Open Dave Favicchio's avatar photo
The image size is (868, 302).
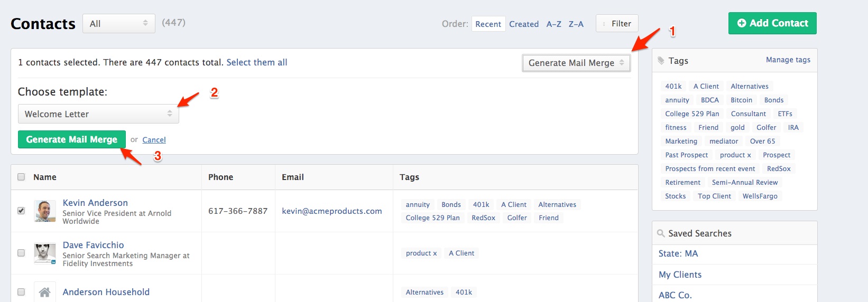tap(45, 253)
